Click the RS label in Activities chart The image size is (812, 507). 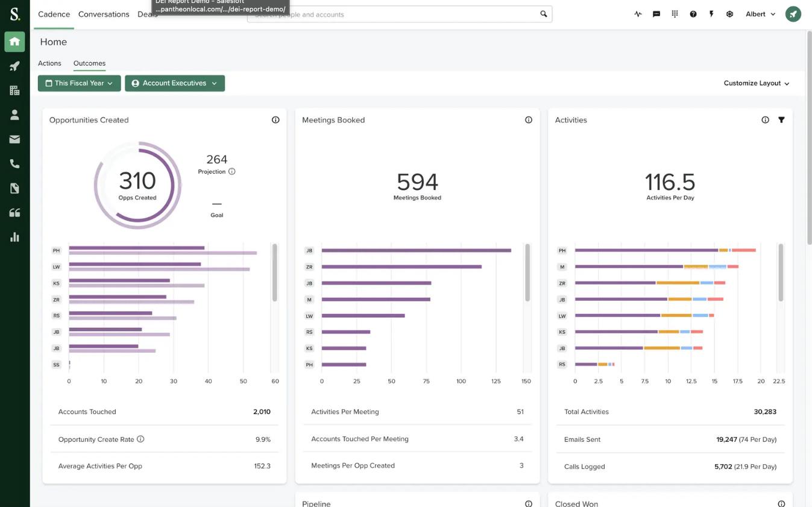562,364
